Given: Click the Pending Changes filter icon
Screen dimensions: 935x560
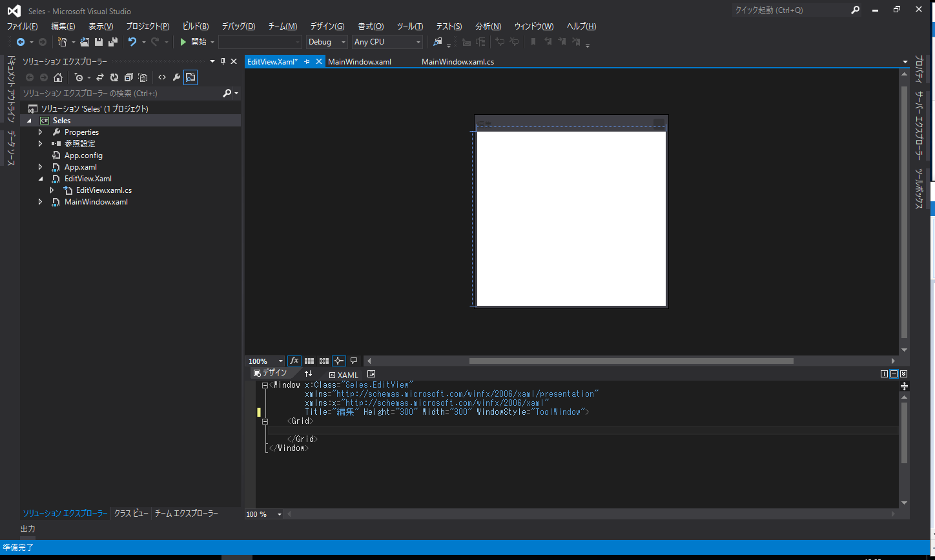Looking at the screenshot, I should 79,77.
